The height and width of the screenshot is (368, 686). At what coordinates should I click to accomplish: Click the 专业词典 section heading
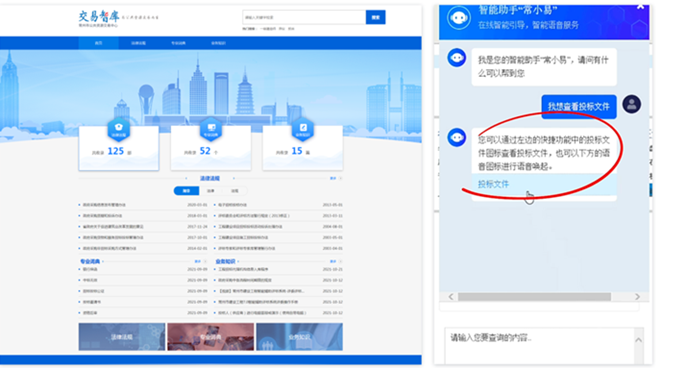(90, 261)
